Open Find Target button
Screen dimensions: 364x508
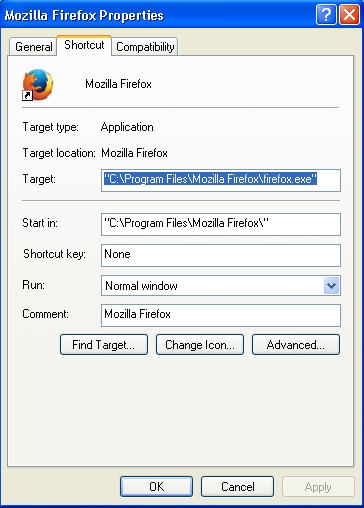click(104, 345)
